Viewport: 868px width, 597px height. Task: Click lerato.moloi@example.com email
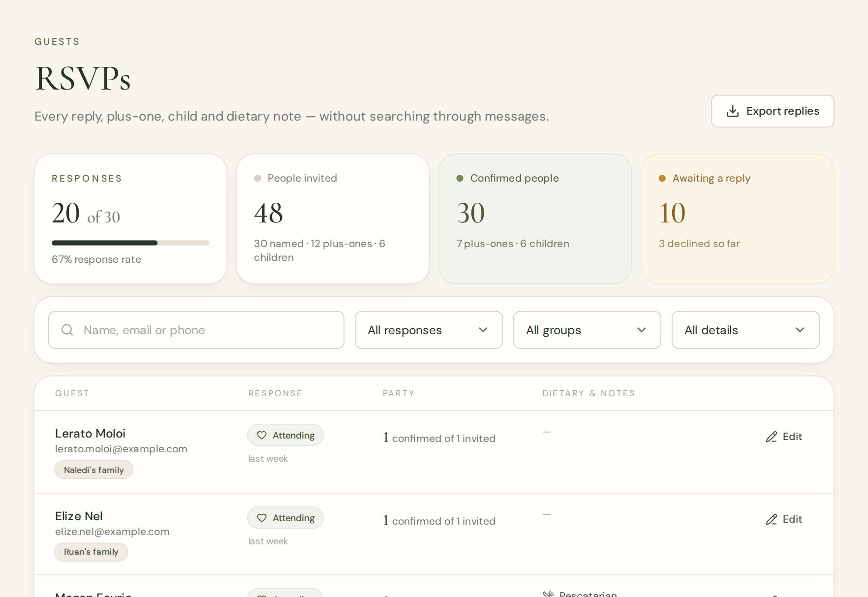(121, 449)
